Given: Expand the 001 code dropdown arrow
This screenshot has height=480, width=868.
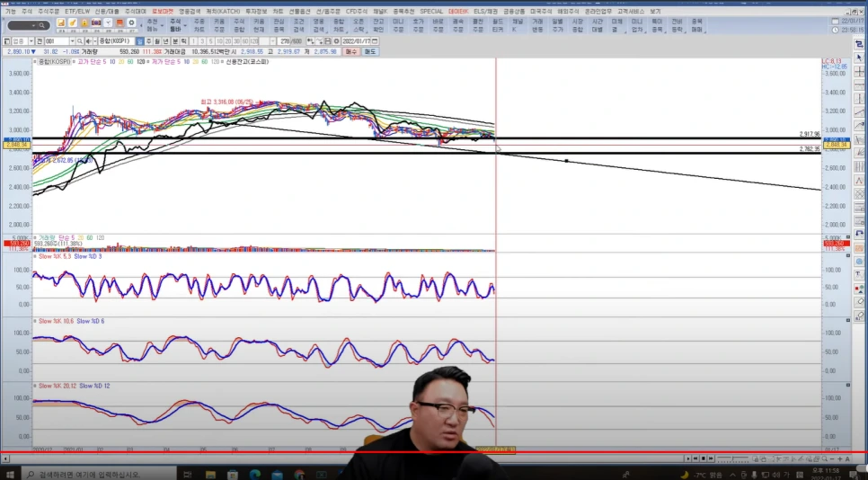Looking at the screenshot, I should click(72, 41).
